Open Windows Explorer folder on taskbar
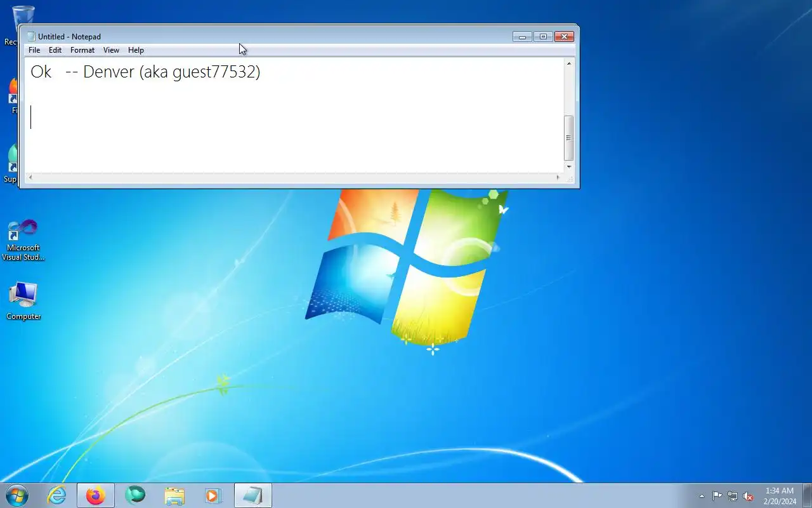 174,495
